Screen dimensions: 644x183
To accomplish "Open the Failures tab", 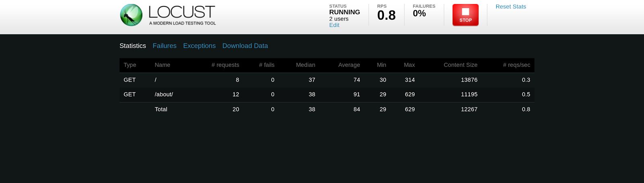I will (x=164, y=46).
